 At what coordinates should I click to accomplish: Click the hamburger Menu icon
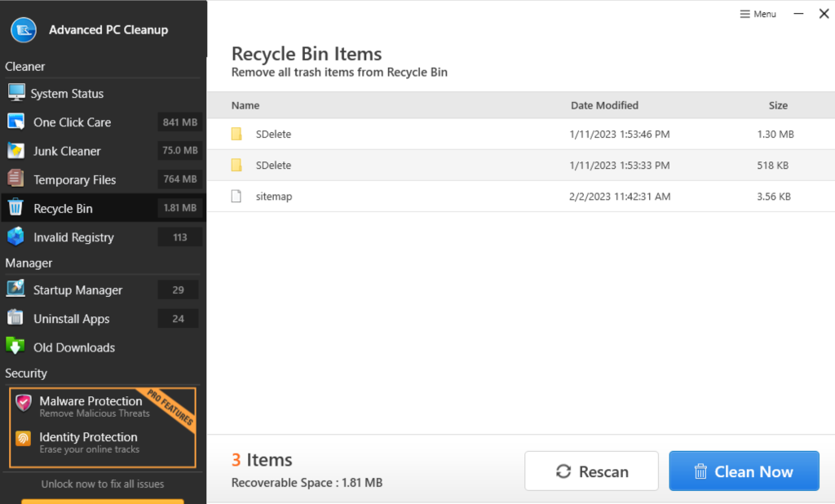click(745, 14)
